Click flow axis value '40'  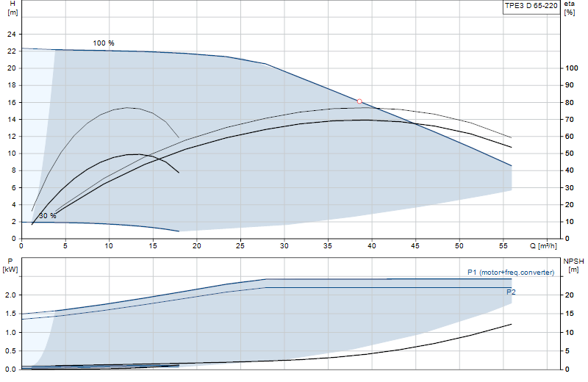pyautogui.click(x=372, y=246)
